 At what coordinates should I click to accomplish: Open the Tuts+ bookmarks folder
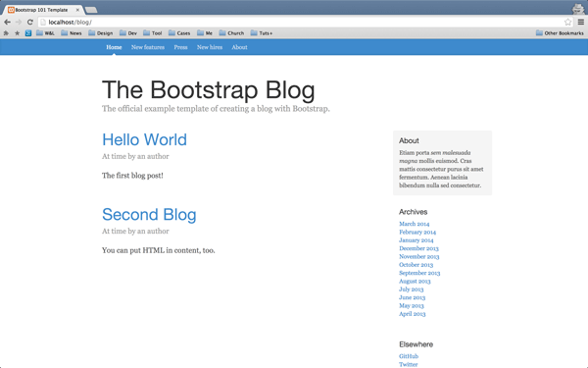pos(262,33)
